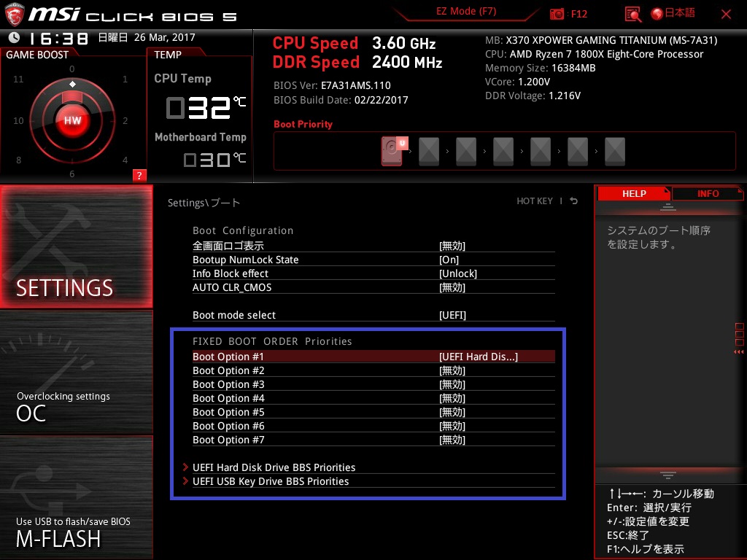Click the Memory Size 16384MB text
Image resolution: width=747 pixels, height=560 pixels.
click(541, 68)
